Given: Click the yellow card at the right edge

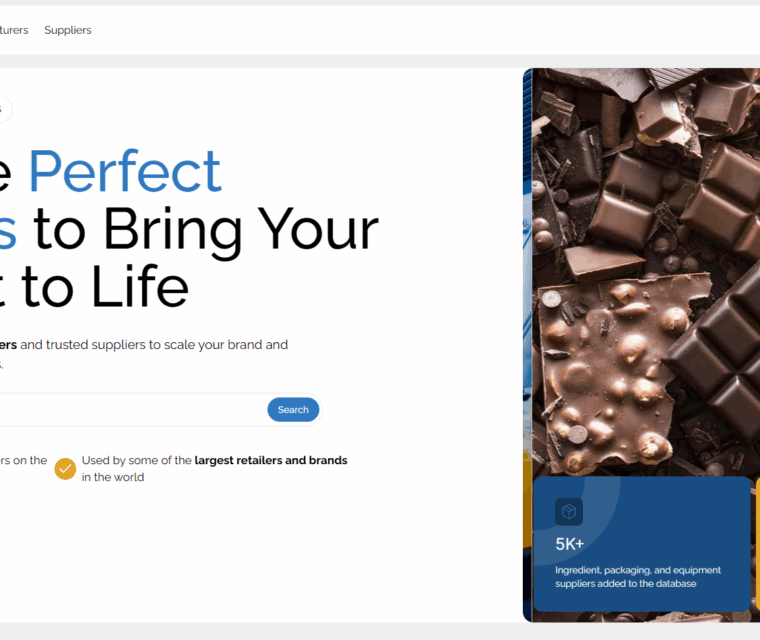Looking at the screenshot, I should (x=756, y=545).
